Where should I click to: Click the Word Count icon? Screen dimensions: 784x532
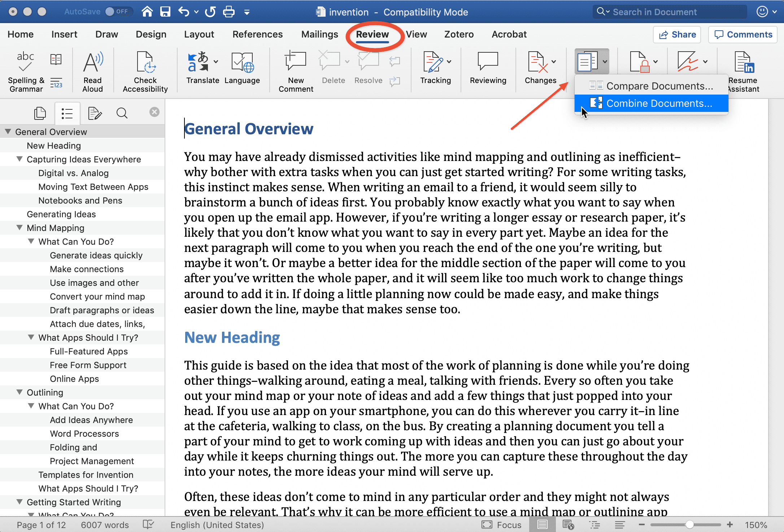(x=56, y=83)
